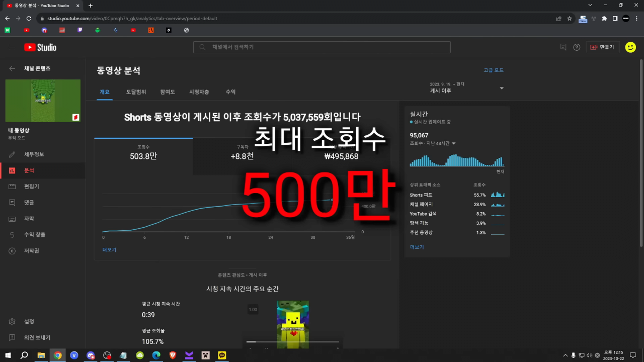Open the 만들기 create button
This screenshot has width=644, height=362.
(x=603, y=47)
